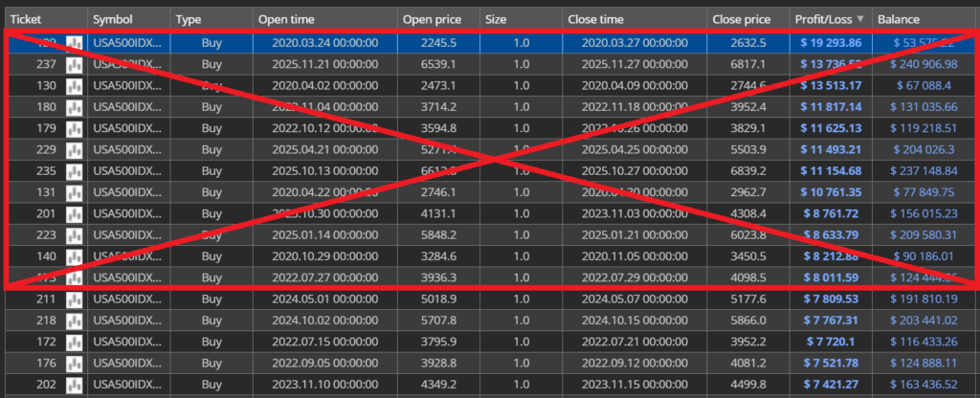This screenshot has height=398, width=980.
Task: Open chart icon for ticket 229
Action: (x=74, y=150)
